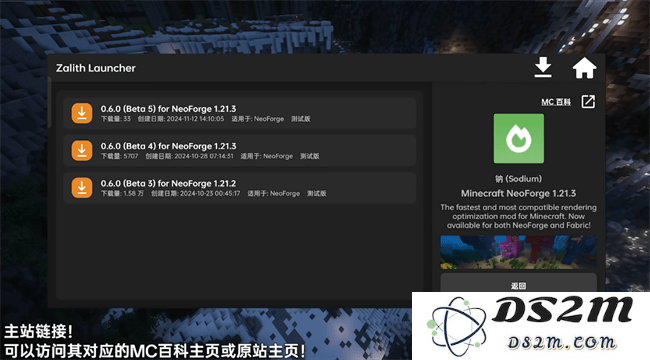Click the 测试版 tag in Beta 5 row
The image size is (650, 360).
(301, 119)
